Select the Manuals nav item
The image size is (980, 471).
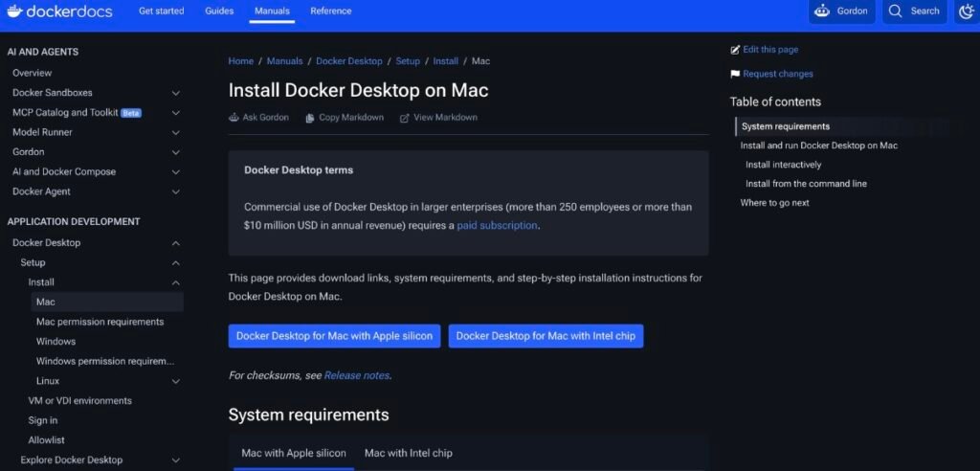[x=272, y=11]
